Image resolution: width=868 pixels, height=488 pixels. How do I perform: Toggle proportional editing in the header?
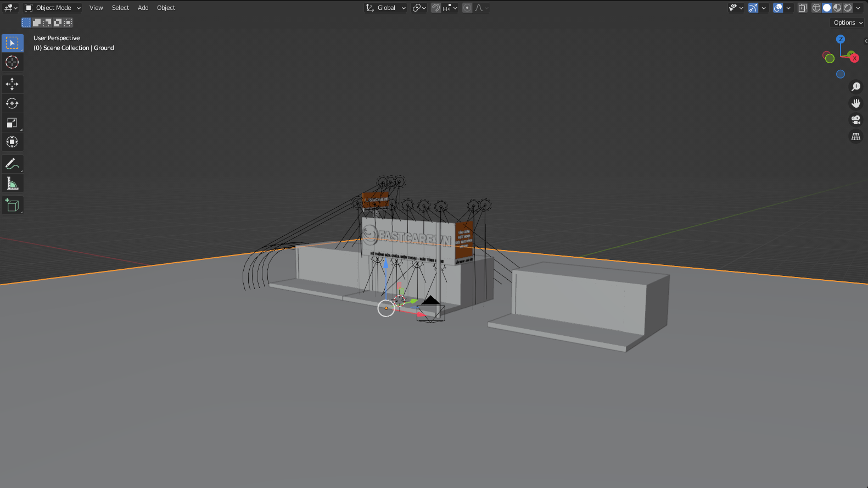pos(467,8)
